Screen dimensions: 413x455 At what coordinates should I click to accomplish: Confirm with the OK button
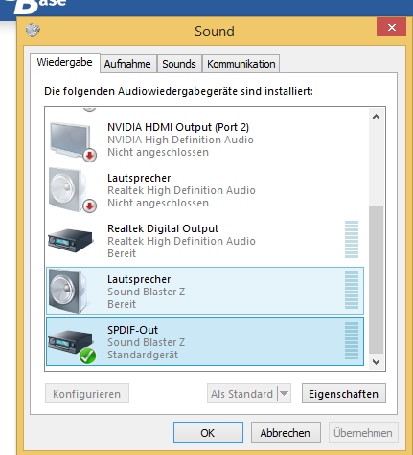208,433
